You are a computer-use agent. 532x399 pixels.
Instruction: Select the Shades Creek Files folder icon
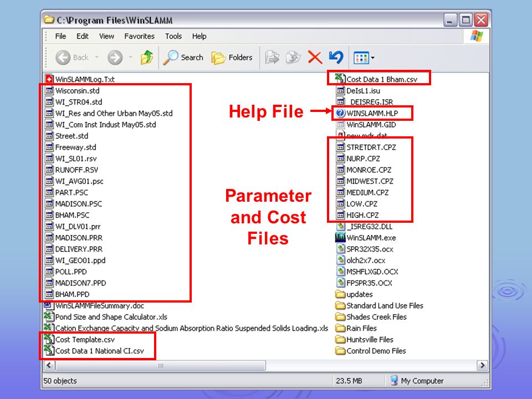340,316
